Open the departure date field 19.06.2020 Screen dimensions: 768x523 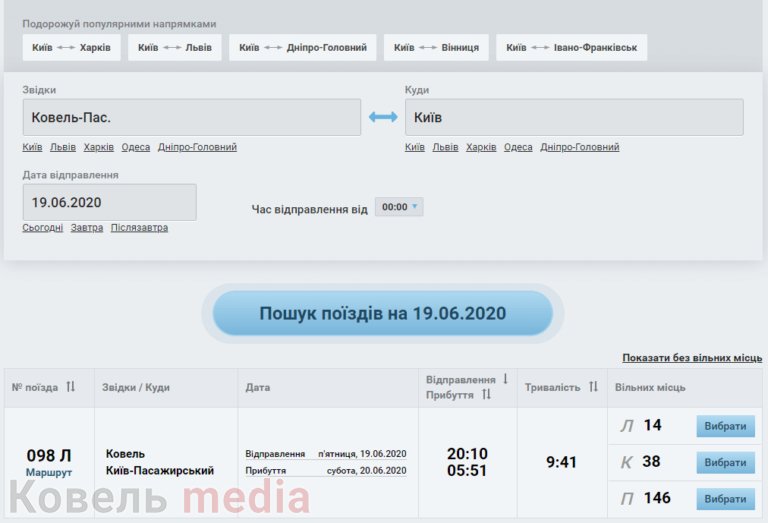(x=109, y=202)
